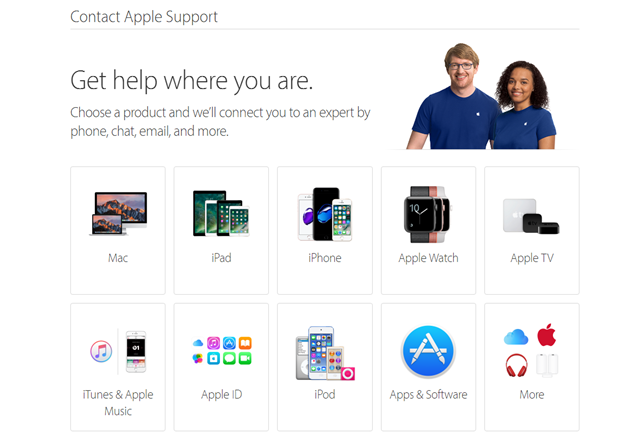Click the Contact Apple Support heading
This screenshot has height=444, width=640.
coord(144,17)
